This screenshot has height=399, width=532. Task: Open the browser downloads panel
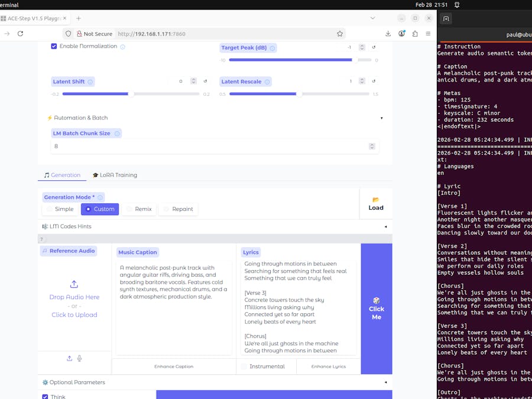coord(388,34)
